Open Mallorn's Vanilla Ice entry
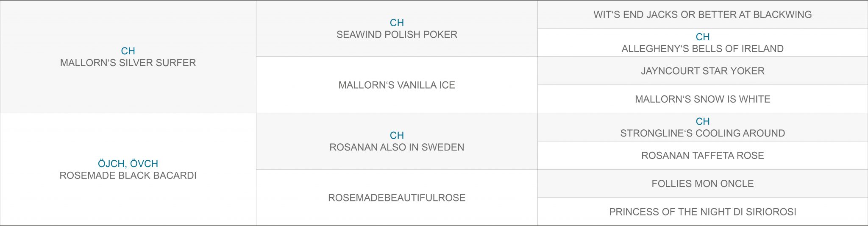This screenshot has height=226, width=868. coord(397,85)
